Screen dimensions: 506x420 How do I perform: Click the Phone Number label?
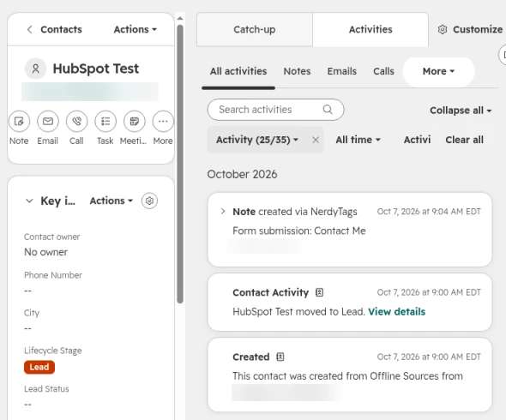tap(53, 275)
